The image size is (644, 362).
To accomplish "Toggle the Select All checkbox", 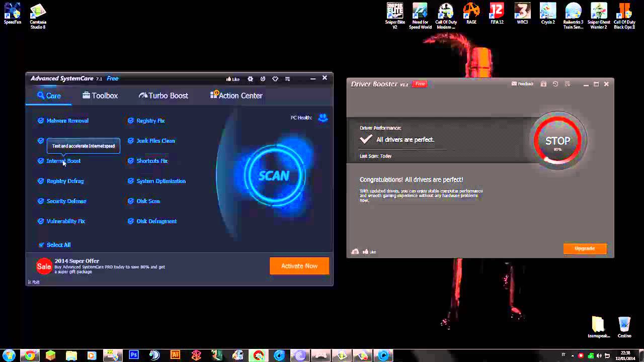I will (41, 245).
